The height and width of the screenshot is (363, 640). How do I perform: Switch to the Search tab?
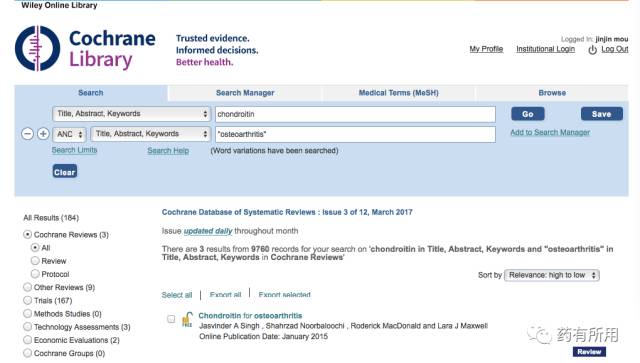click(x=91, y=93)
